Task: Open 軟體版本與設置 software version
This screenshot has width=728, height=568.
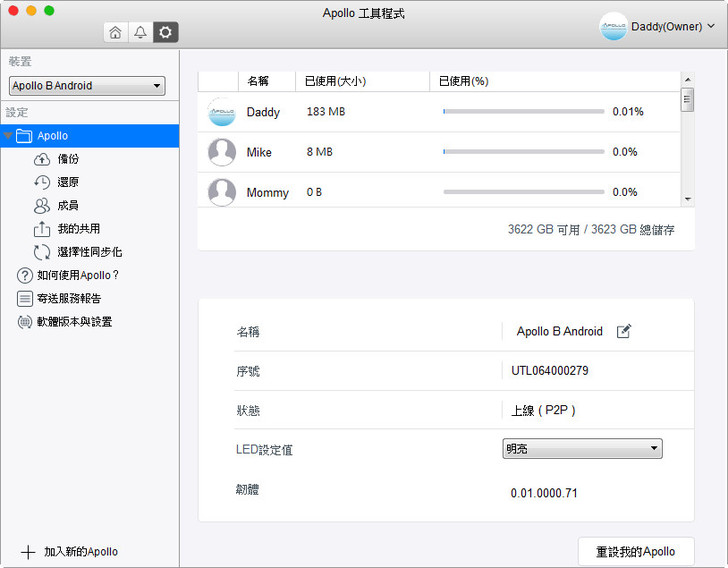Action: tap(74, 322)
